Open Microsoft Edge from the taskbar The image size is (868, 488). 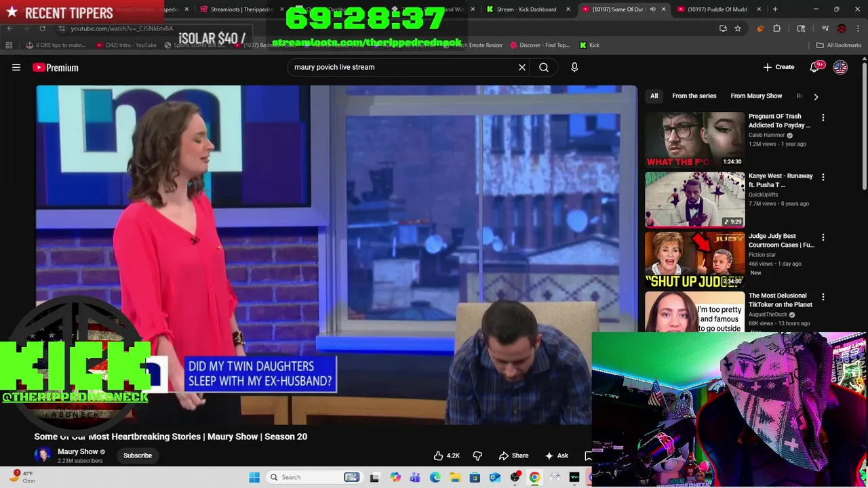pyautogui.click(x=435, y=477)
